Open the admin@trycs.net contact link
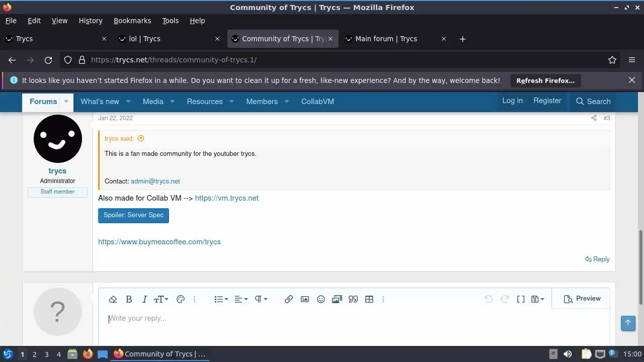This screenshot has width=644, height=362. (155, 182)
